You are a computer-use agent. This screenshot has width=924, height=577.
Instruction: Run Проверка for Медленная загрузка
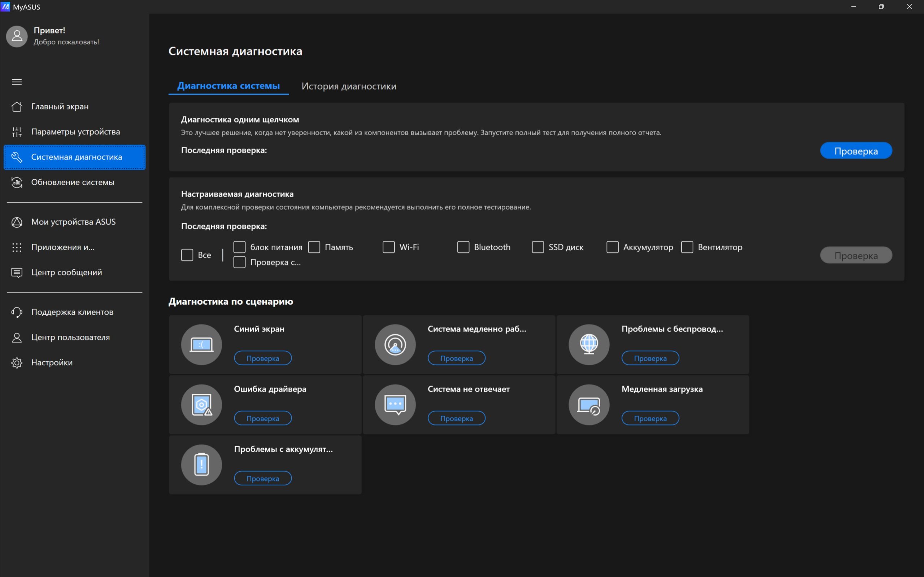650,418
